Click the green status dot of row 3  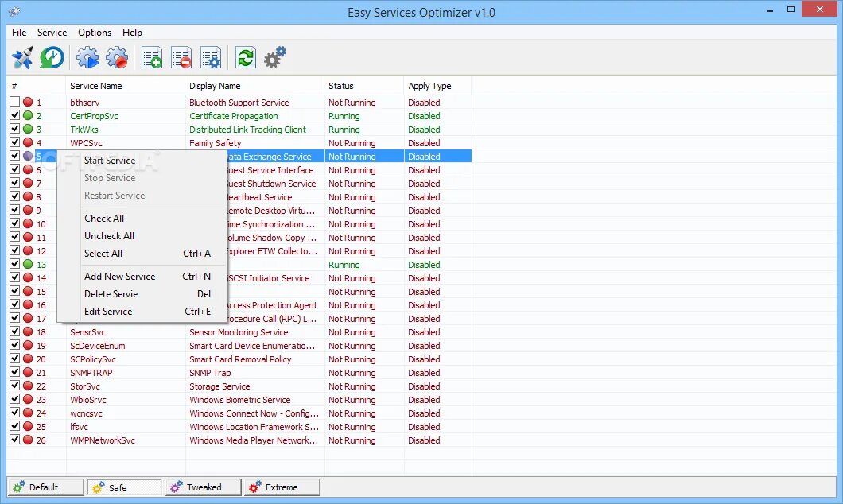pyautogui.click(x=28, y=129)
